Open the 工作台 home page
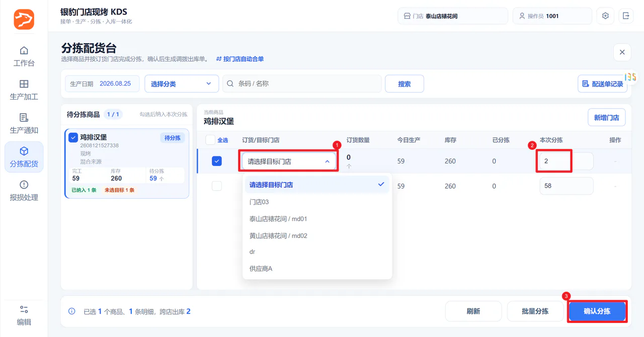644x337 pixels. pos(24,56)
